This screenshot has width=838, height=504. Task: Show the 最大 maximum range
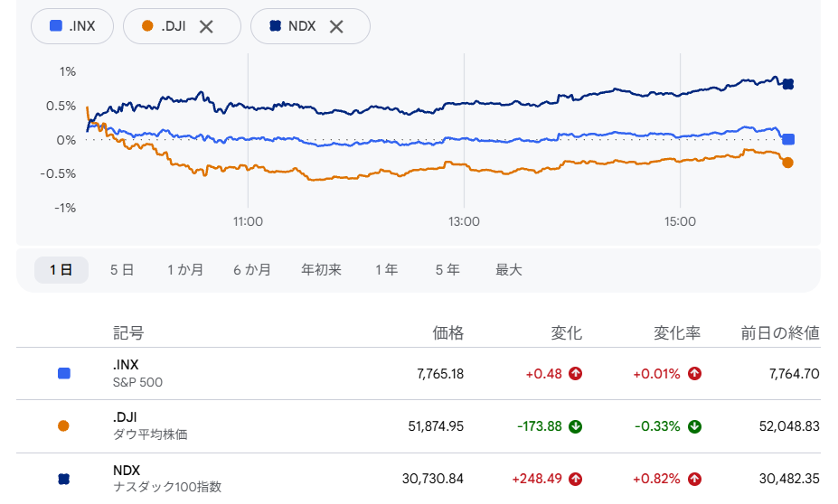click(508, 270)
